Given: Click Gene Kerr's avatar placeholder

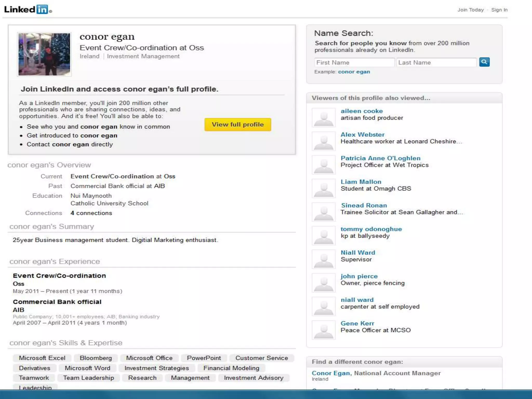Looking at the screenshot, I should pos(323,330).
